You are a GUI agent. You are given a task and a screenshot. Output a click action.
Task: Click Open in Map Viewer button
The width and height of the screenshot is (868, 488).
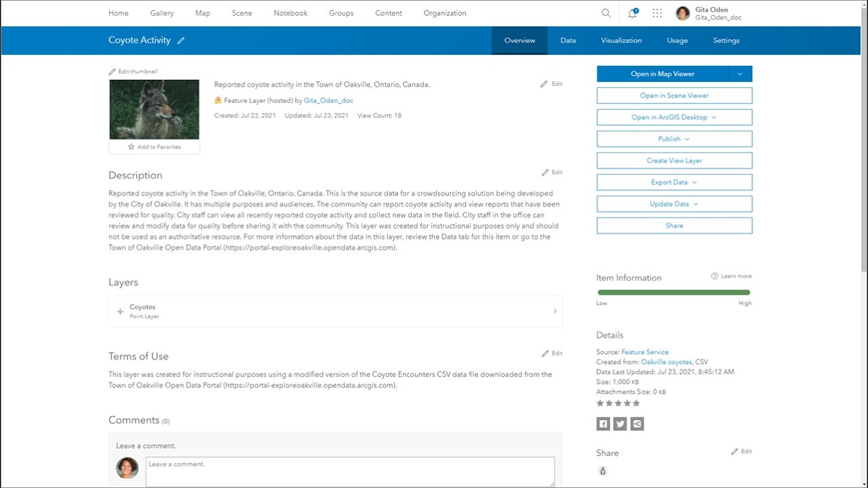[x=663, y=74]
